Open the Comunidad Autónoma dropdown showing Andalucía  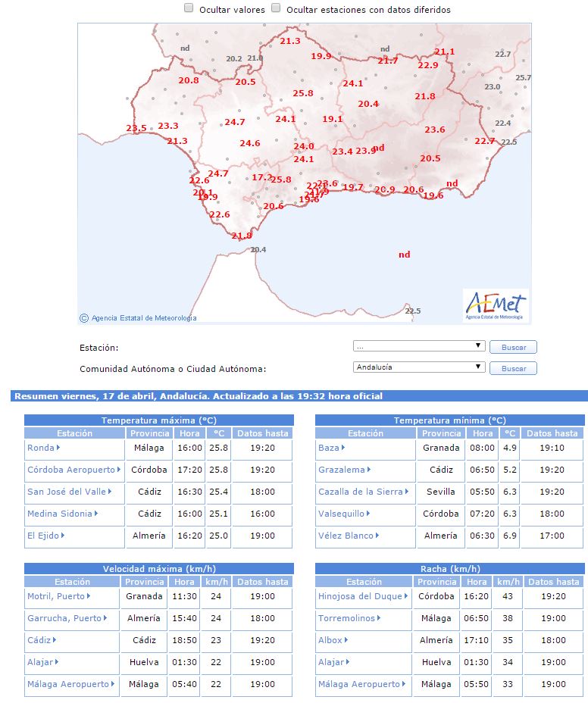pyautogui.click(x=419, y=367)
